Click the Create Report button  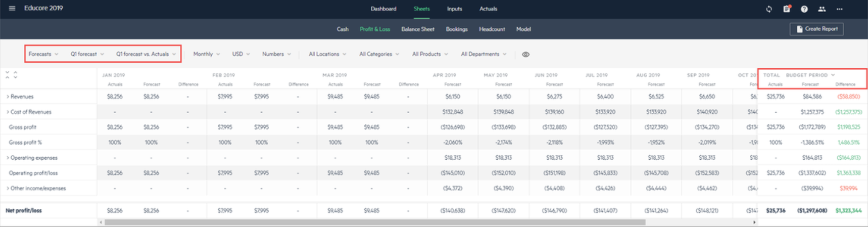pos(816,29)
